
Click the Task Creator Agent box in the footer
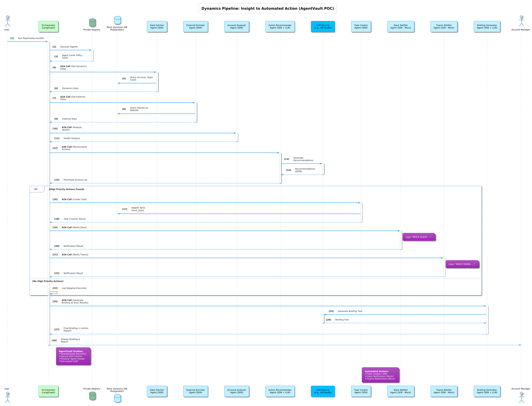pyautogui.click(x=361, y=391)
